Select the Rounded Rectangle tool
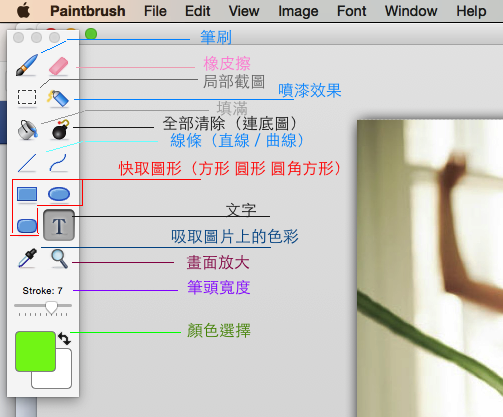 point(27,226)
